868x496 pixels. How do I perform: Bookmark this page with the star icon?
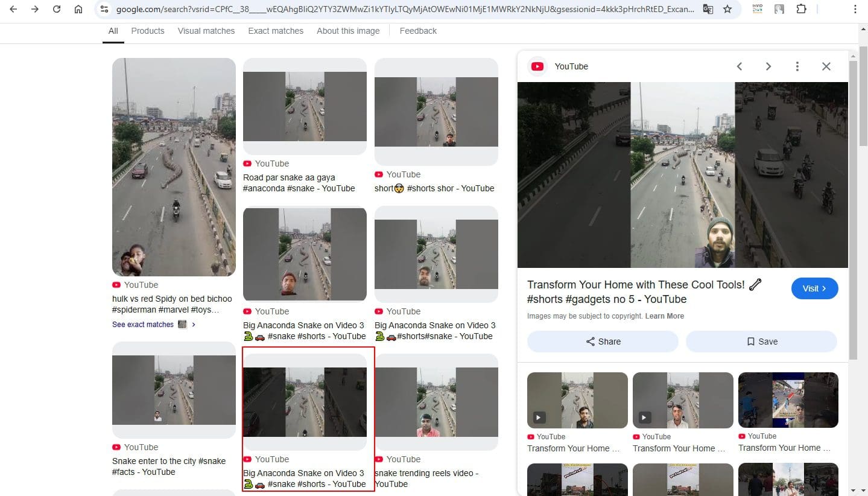coord(727,9)
